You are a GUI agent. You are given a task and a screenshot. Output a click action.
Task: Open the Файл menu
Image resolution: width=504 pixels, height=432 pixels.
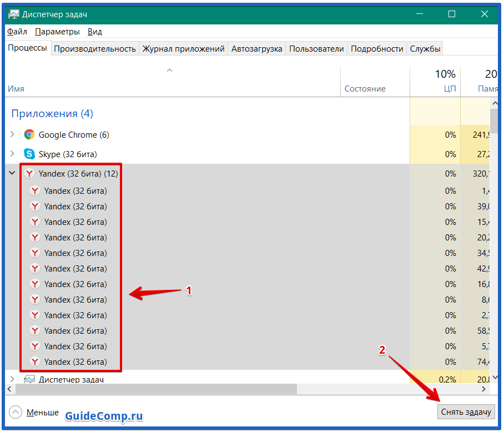click(17, 32)
